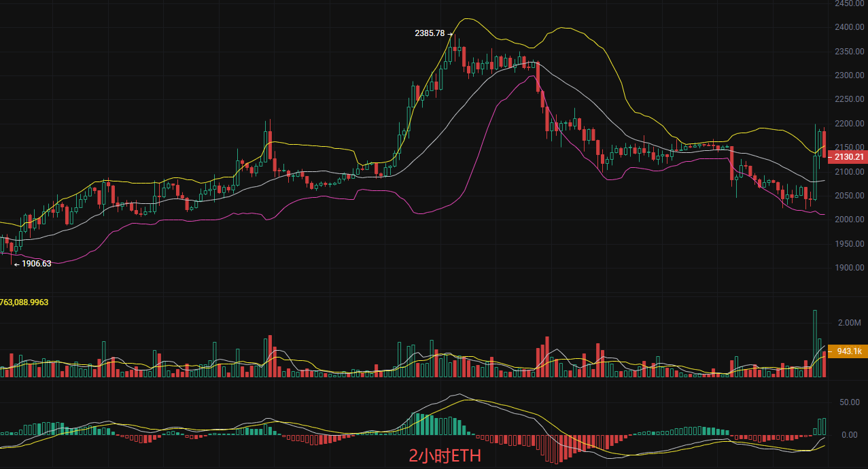
Task: Click the 2000.00 price axis label
Action: [848, 220]
